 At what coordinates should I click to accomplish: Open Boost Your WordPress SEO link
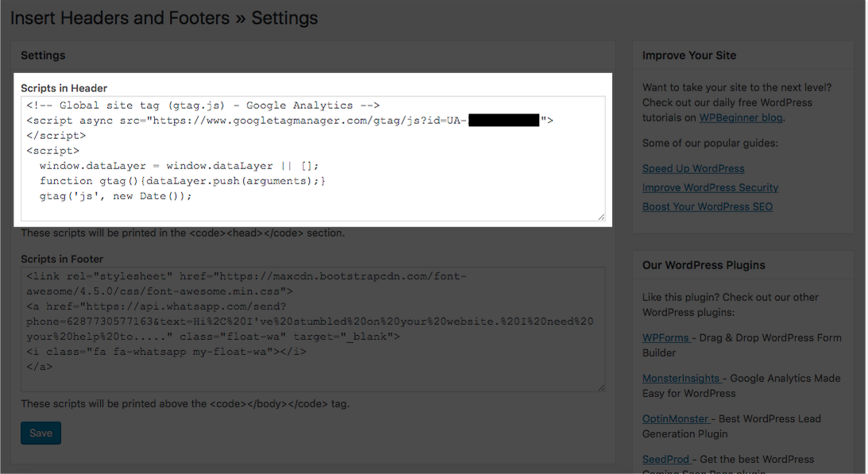tap(708, 206)
